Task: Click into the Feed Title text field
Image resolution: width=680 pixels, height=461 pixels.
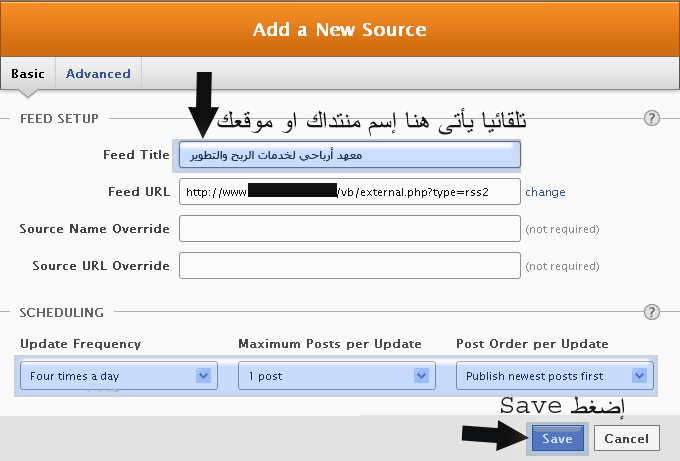Action: [349, 155]
